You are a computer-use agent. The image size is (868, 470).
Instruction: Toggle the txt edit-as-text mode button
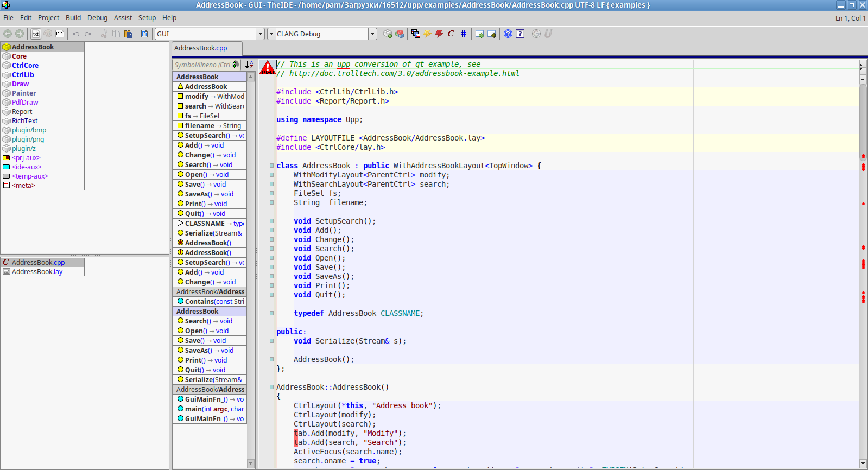point(36,34)
